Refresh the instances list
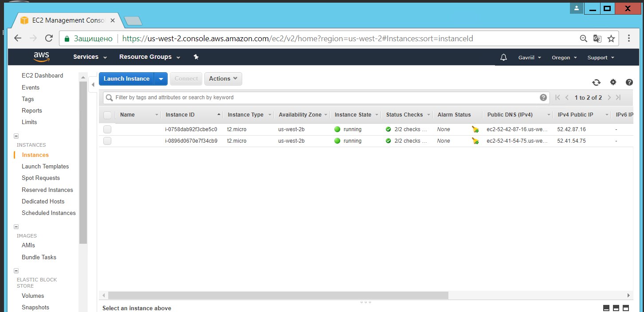This screenshot has width=644, height=312. pos(596,82)
